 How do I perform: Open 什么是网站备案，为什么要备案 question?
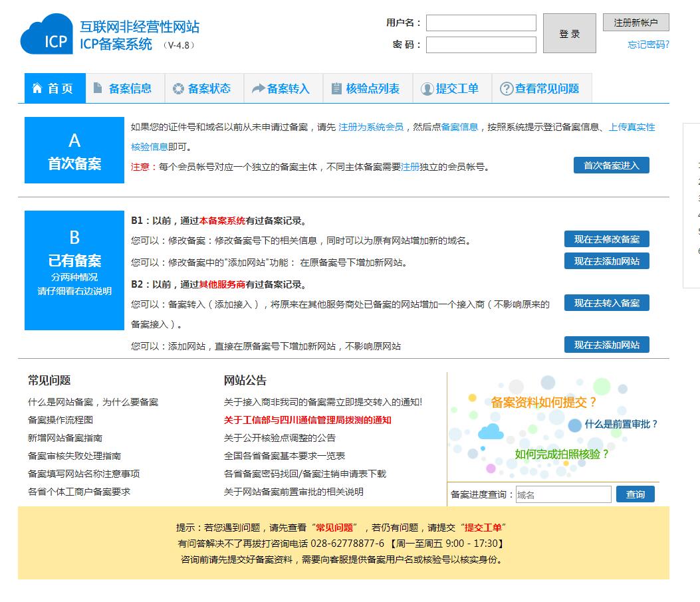coord(93,402)
